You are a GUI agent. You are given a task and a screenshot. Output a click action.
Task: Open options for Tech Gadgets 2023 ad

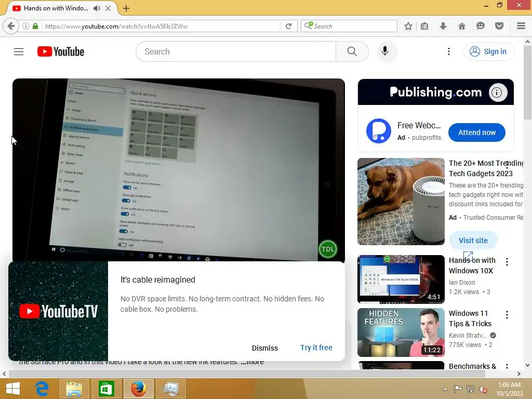pos(507,165)
